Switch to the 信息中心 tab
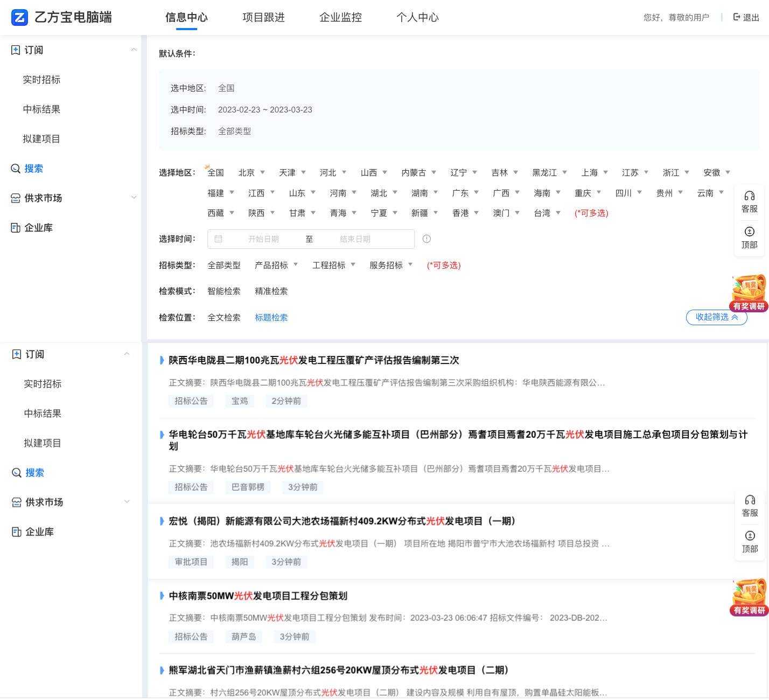 click(186, 17)
